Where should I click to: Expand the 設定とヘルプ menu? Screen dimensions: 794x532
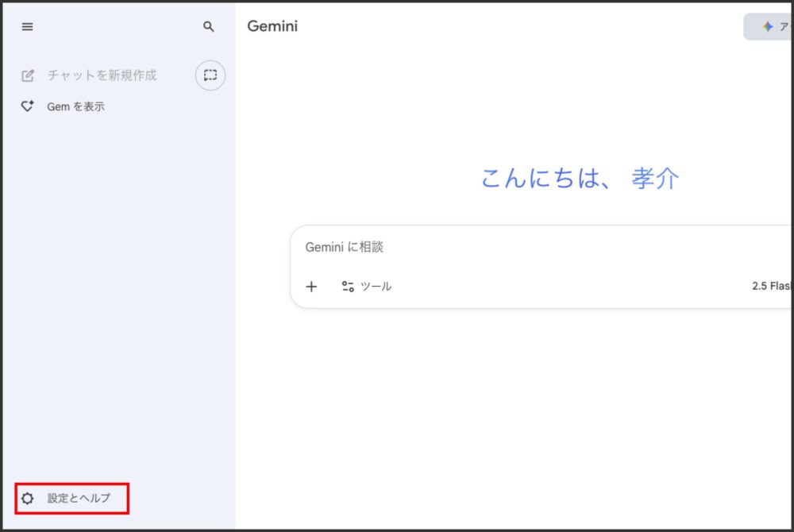pyautogui.click(x=79, y=499)
